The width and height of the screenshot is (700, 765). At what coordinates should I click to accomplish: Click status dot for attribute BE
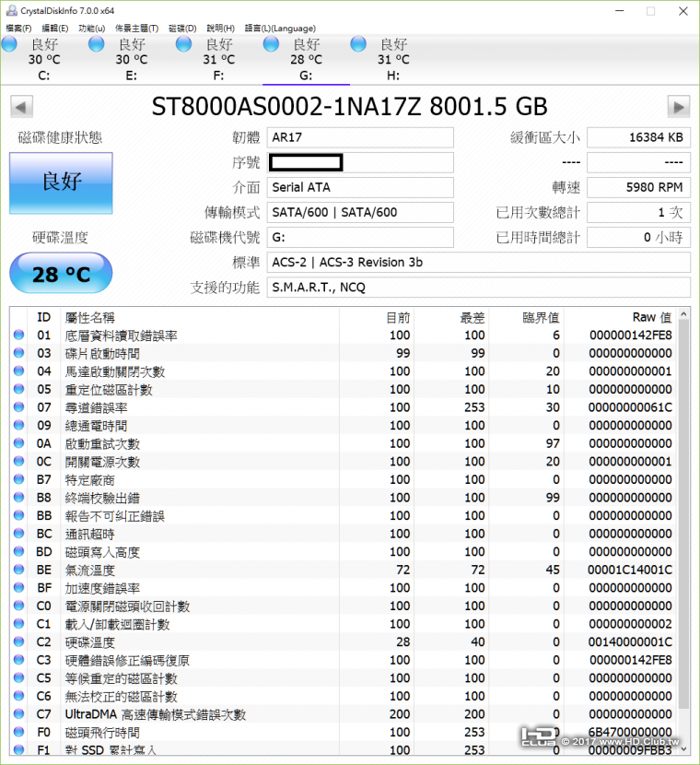tap(19, 570)
